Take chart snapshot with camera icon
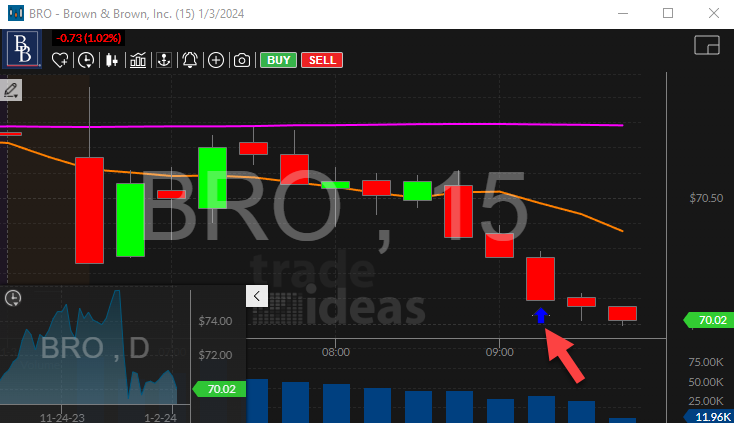The width and height of the screenshot is (734, 423). [x=242, y=60]
